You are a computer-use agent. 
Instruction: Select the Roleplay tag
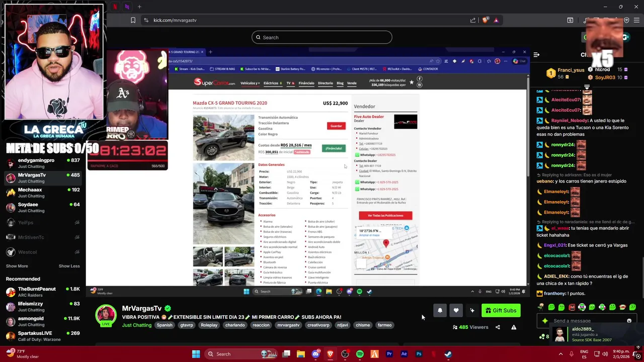coord(209,325)
